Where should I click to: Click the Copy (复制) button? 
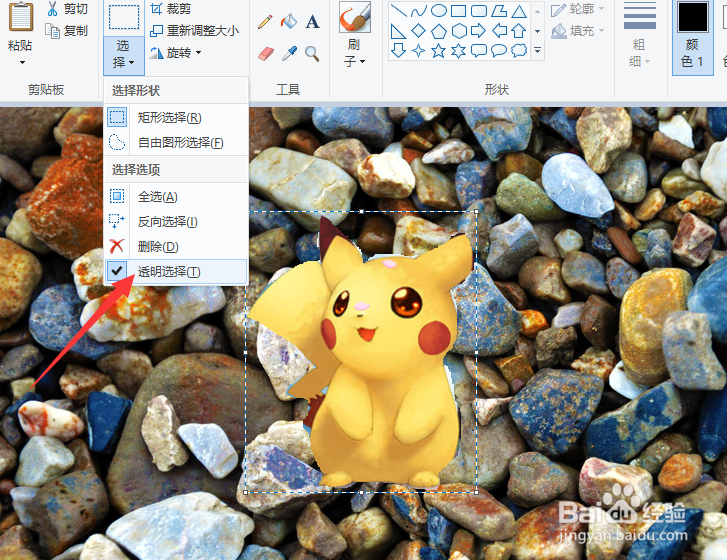point(67,31)
